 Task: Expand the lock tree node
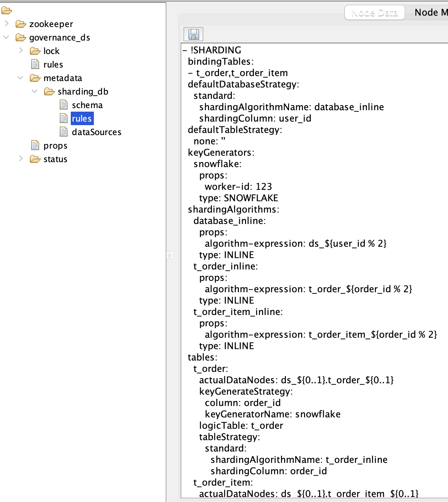20,51
